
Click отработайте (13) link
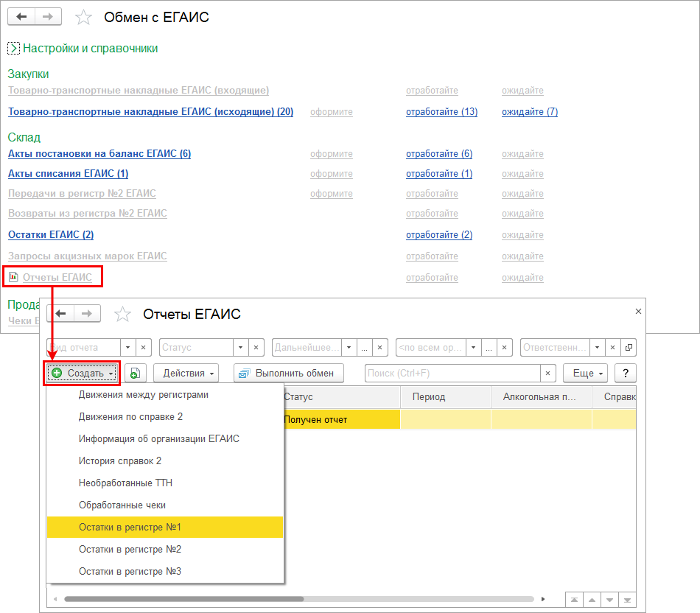[441, 111]
